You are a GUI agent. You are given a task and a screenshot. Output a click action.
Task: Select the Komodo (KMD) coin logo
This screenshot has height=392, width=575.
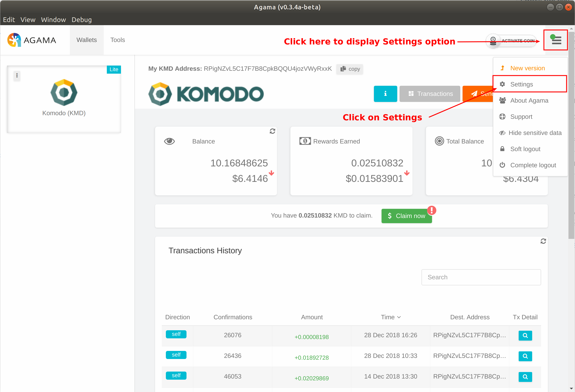click(x=64, y=92)
